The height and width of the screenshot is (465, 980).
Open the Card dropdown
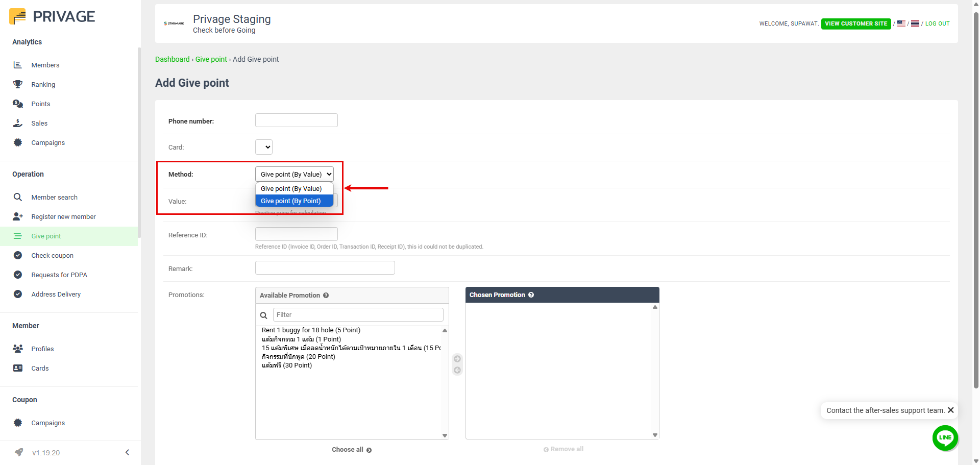coord(264,147)
